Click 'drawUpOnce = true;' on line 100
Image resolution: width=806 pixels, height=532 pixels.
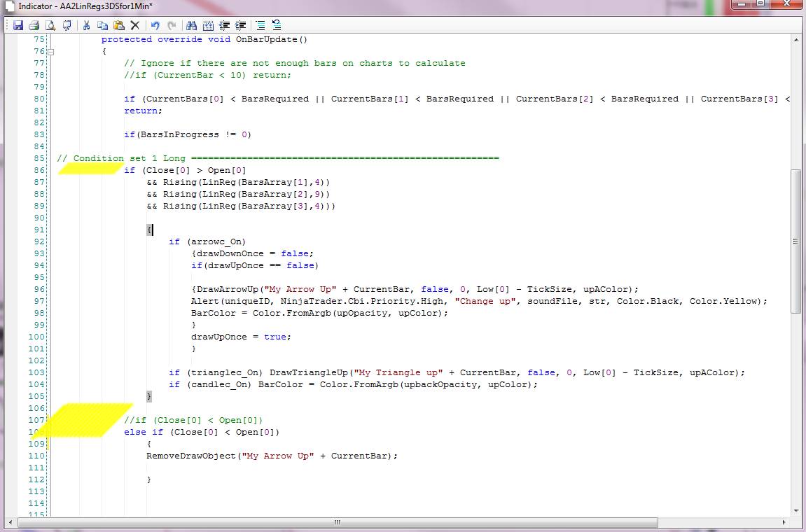[241, 337]
